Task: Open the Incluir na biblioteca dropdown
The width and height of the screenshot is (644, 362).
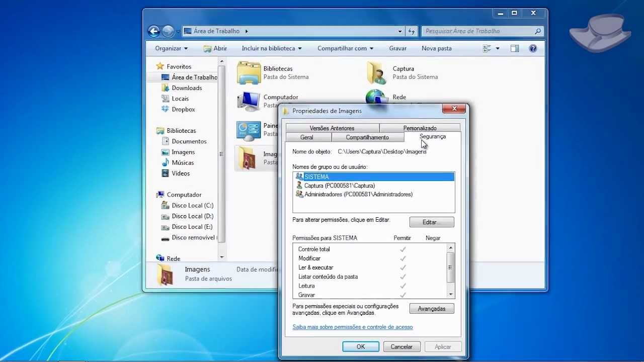Action: (272, 48)
